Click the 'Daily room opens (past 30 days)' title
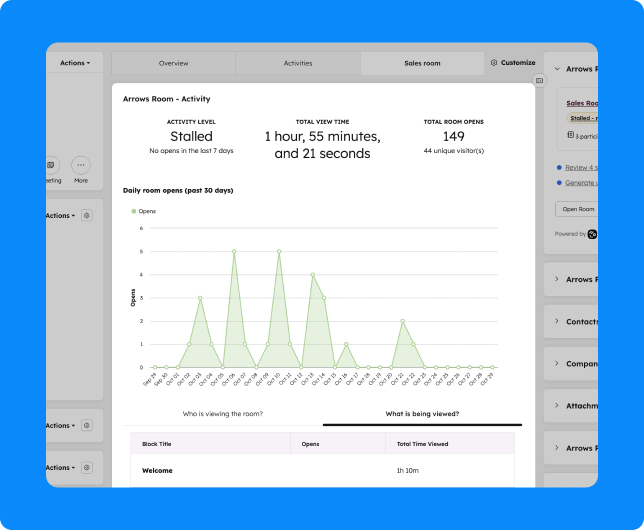The width and height of the screenshot is (644, 530). 178,191
